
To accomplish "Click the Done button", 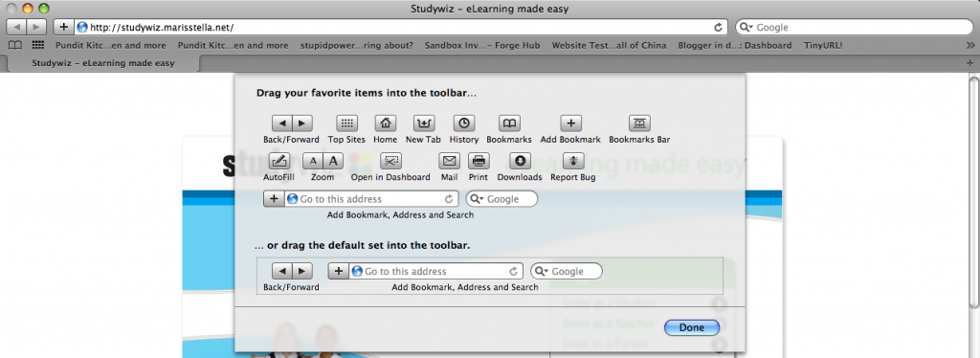I will coord(692,327).
